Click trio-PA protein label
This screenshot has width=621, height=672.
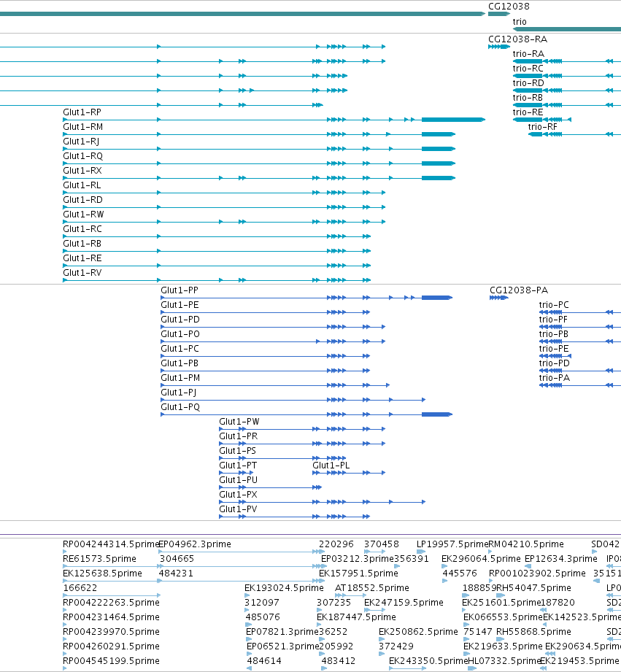click(x=555, y=377)
